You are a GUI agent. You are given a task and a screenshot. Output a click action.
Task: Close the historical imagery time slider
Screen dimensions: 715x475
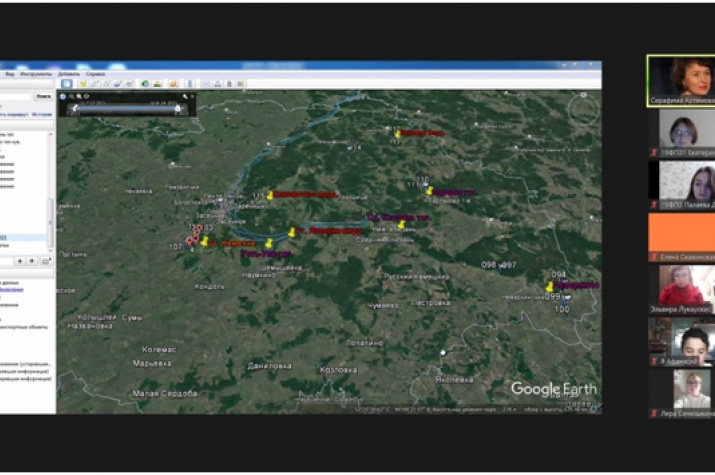(192, 97)
